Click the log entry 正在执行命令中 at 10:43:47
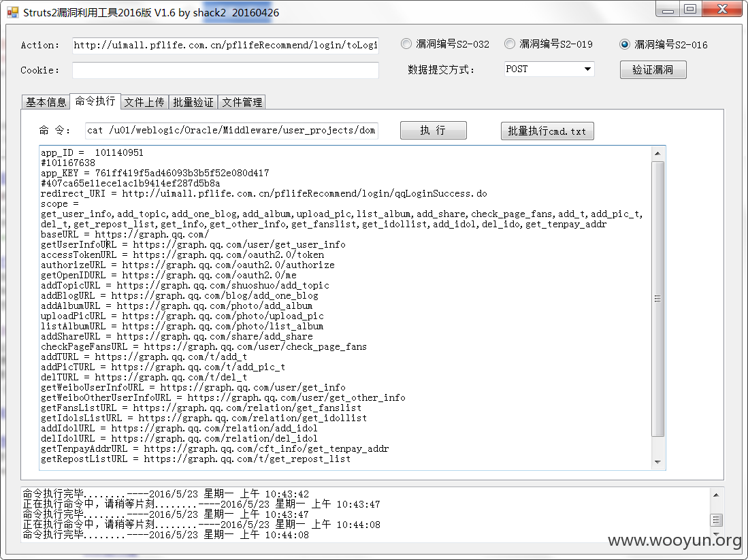 click(201, 504)
